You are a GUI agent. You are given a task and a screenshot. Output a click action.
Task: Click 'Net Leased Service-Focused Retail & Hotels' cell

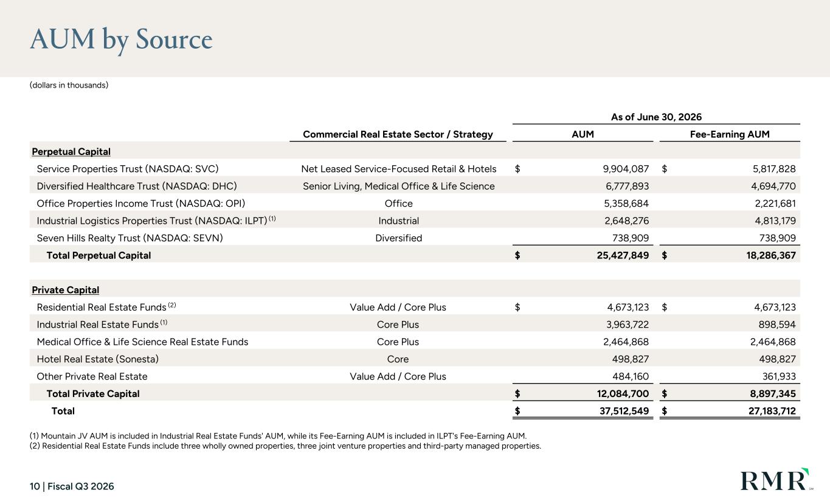pos(399,169)
